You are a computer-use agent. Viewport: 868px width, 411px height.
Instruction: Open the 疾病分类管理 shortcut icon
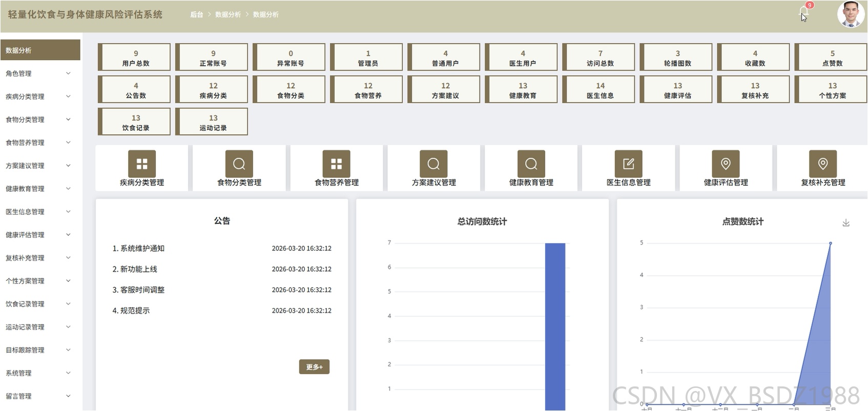(x=142, y=163)
